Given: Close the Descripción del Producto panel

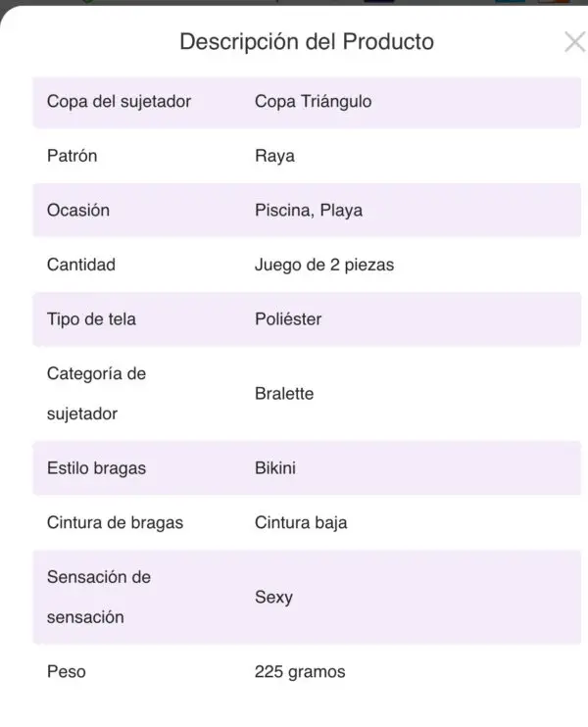Looking at the screenshot, I should tap(574, 41).
